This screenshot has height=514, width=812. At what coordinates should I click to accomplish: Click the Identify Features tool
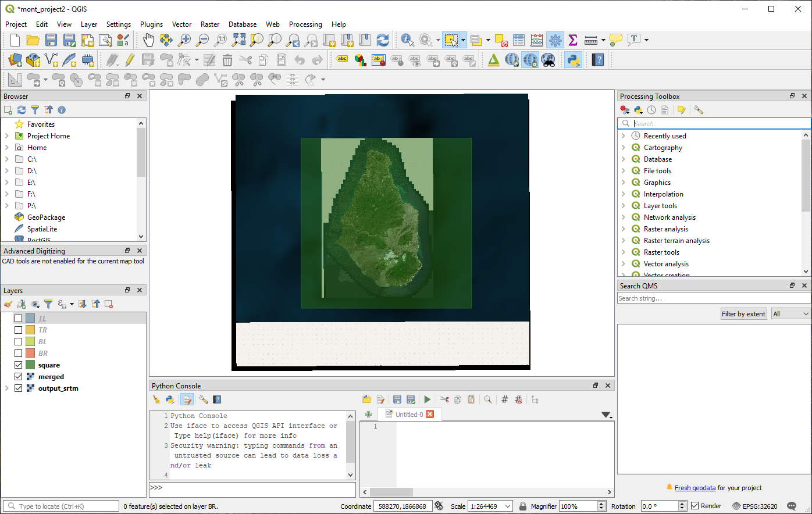407,40
